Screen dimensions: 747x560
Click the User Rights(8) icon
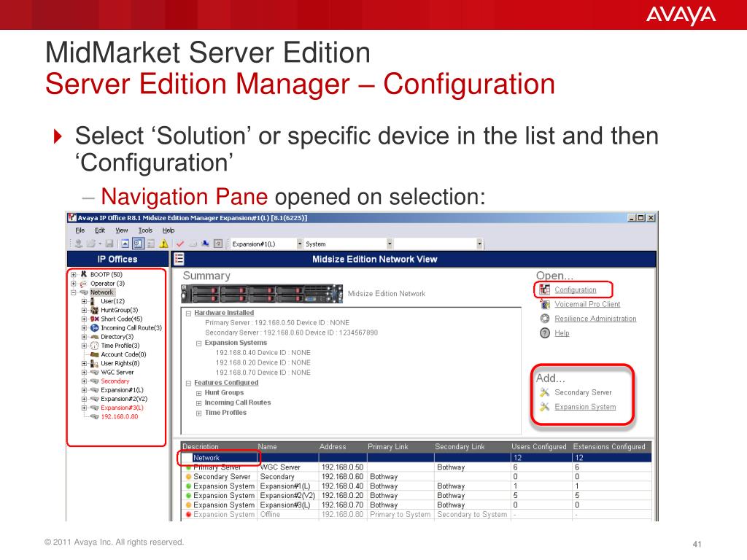point(94,363)
